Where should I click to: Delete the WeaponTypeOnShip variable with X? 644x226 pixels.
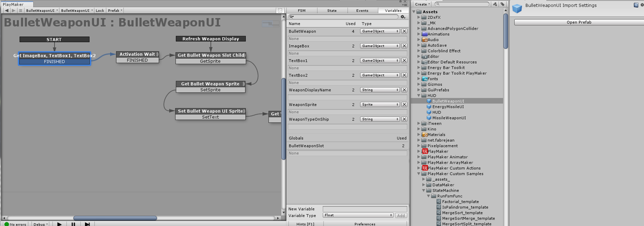[x=404, y=119]
